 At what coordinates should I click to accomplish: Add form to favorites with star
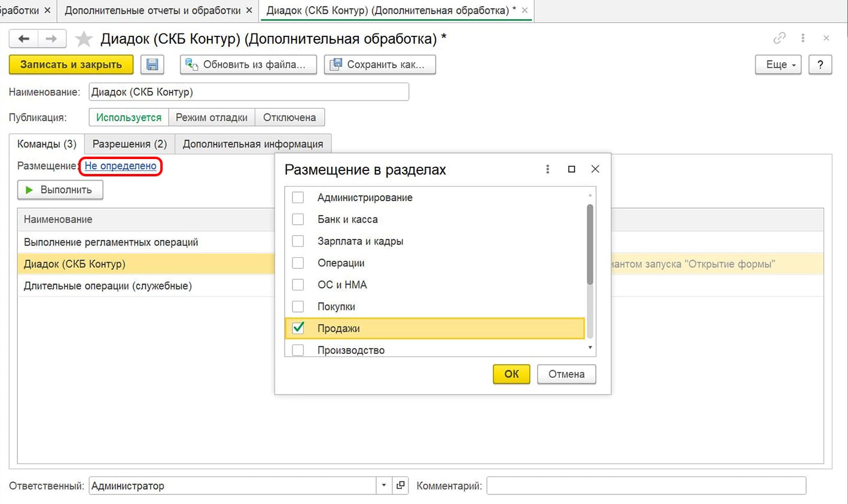84,39
